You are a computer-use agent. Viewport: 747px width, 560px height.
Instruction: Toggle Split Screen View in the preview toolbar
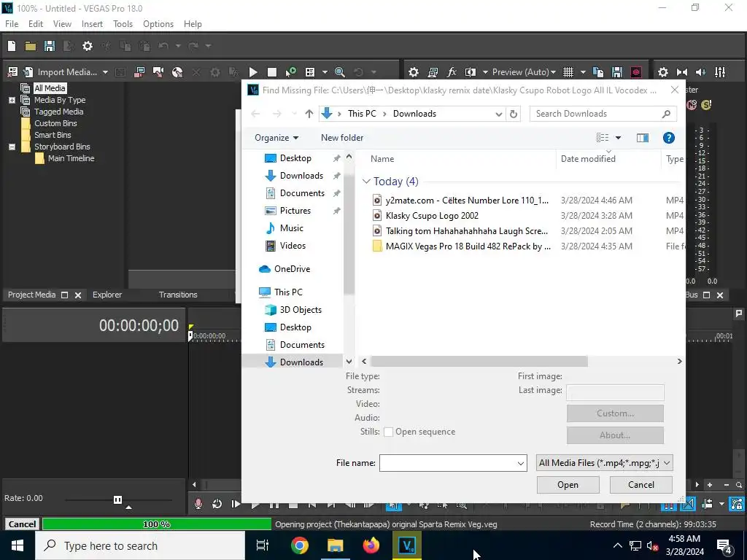click(x=471, y=72)
